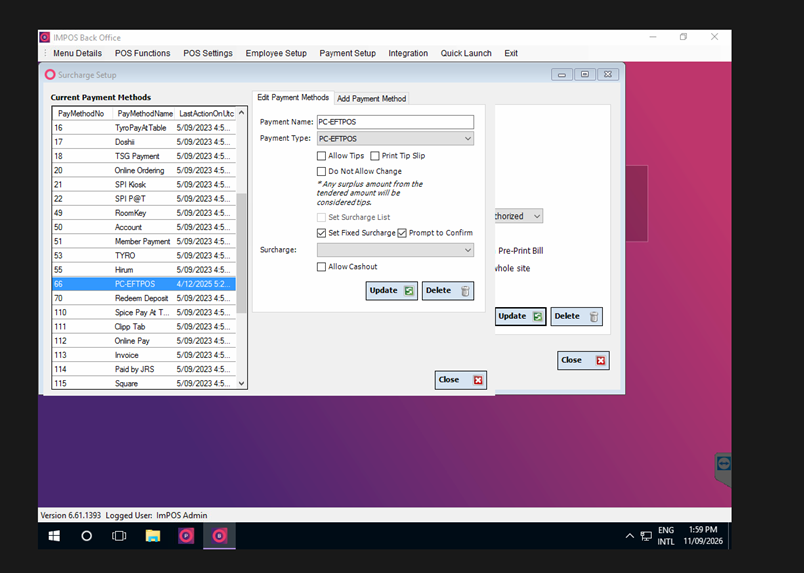Viewport: 804px width, 573px height.
Task: Open File Explorer from the taskbar
Action: click(x=153, y=536)
